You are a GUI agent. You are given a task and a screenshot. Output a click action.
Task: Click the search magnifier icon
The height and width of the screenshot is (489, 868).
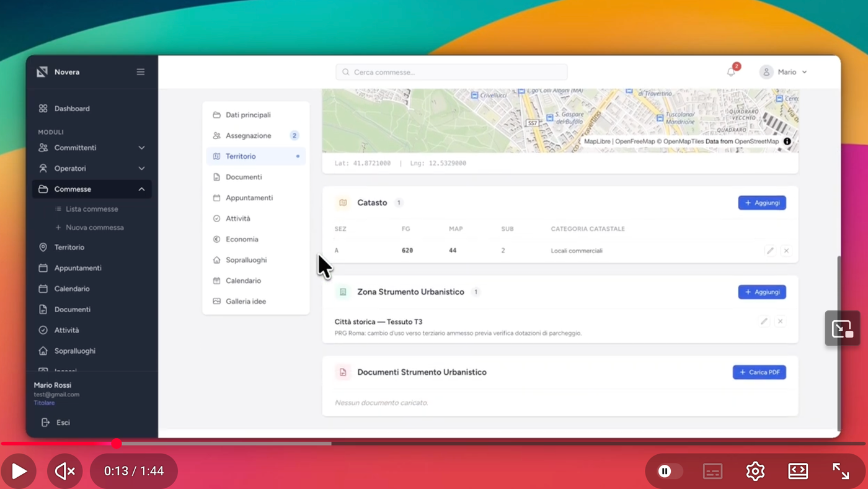click(x=346, y=72)
